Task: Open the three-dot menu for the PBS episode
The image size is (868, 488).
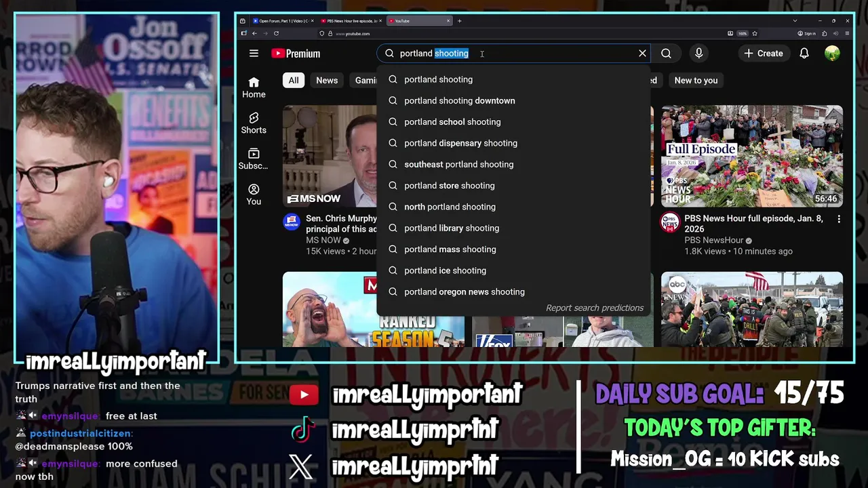Action: (x=839, y=220)
